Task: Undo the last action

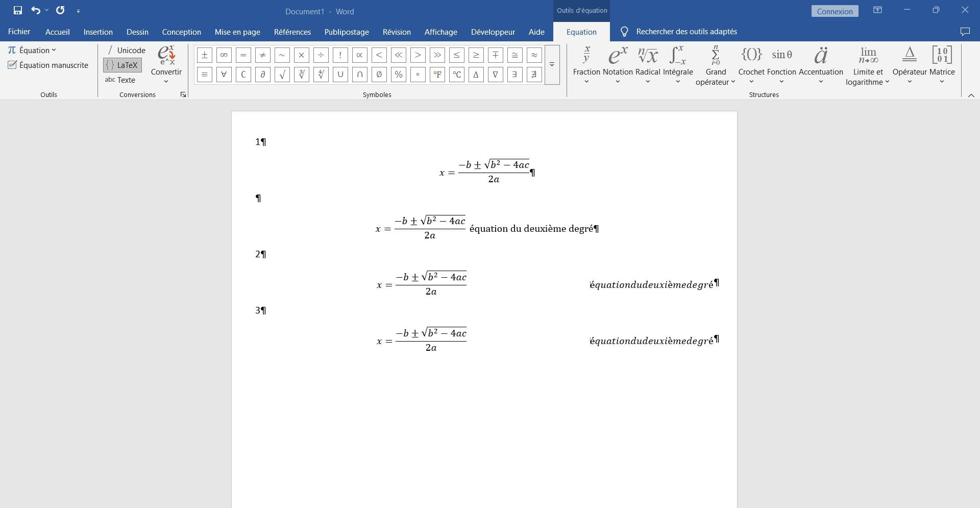Action: pos(35,10)
